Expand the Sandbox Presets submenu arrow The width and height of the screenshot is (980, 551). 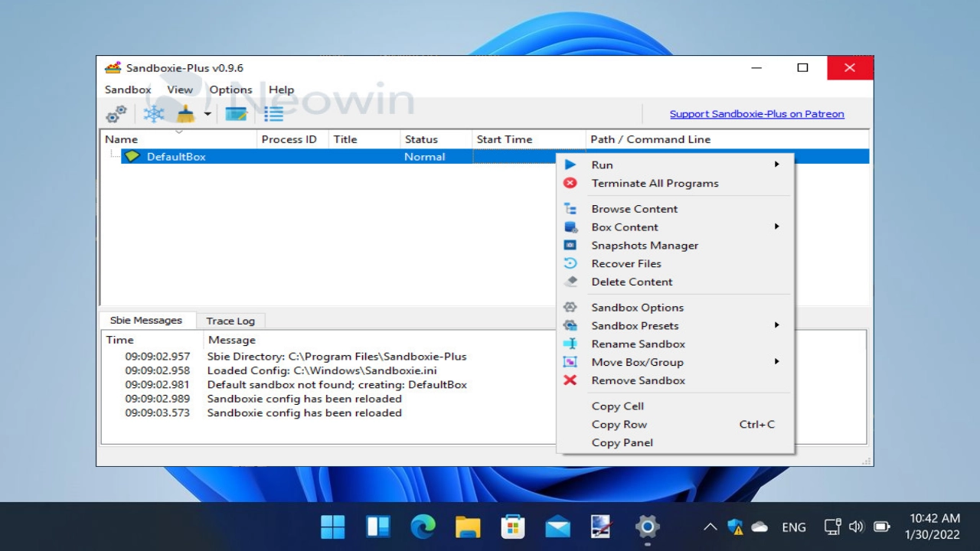[x=776, y=325]
